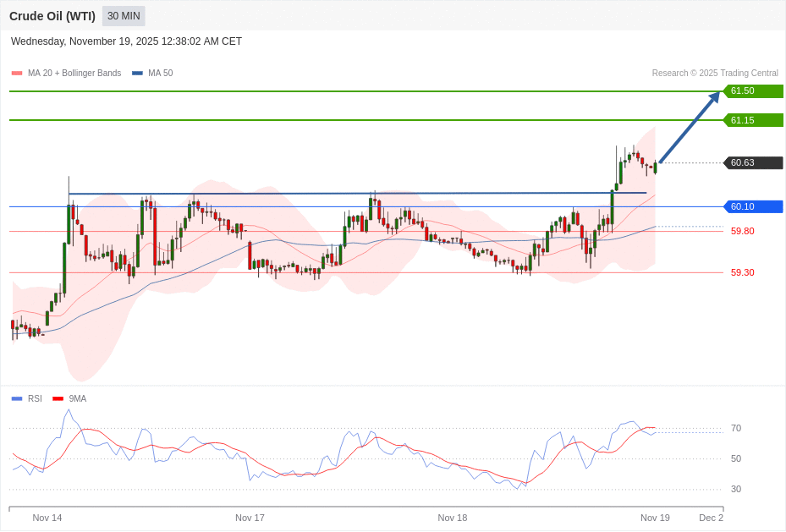Click the red 9MA legend marker

58,398
